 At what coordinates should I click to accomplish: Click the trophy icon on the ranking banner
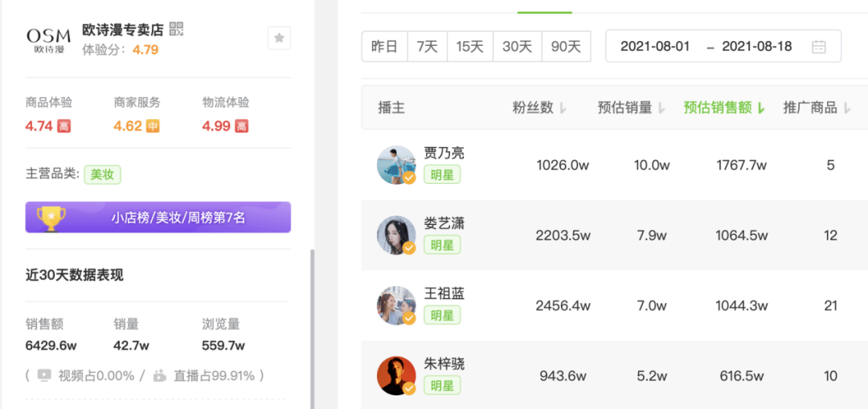tap(51, 218)
